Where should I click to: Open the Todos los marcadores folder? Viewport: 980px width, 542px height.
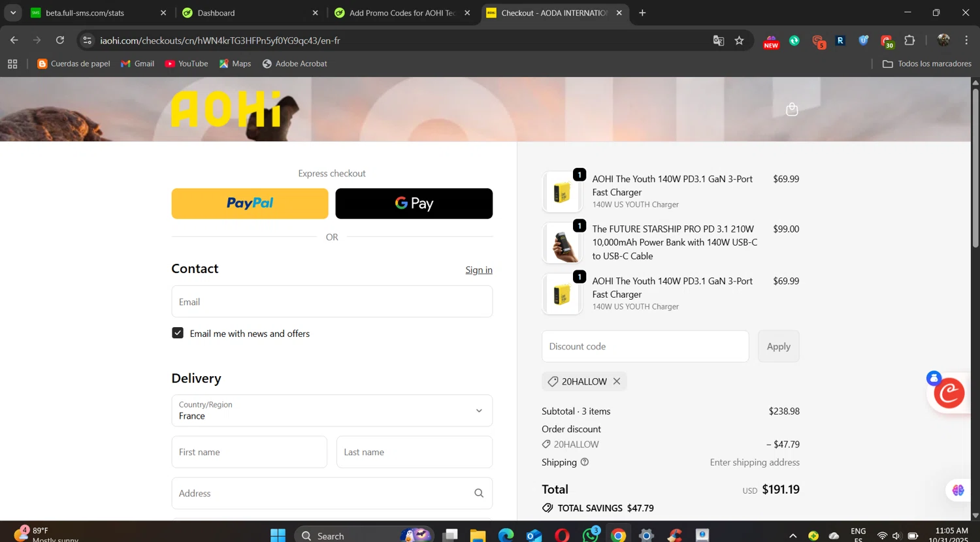[927, 64]
